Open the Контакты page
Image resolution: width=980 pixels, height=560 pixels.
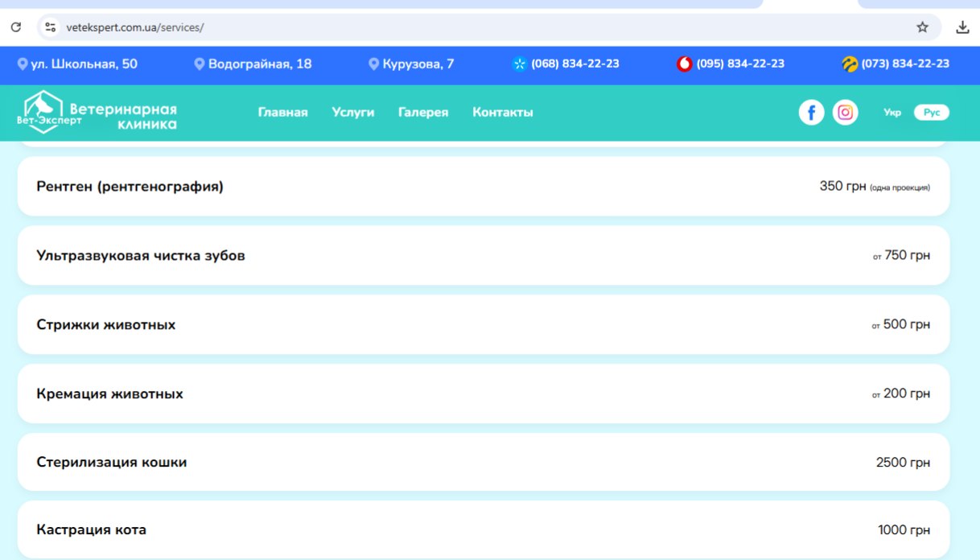coord(503,113)
